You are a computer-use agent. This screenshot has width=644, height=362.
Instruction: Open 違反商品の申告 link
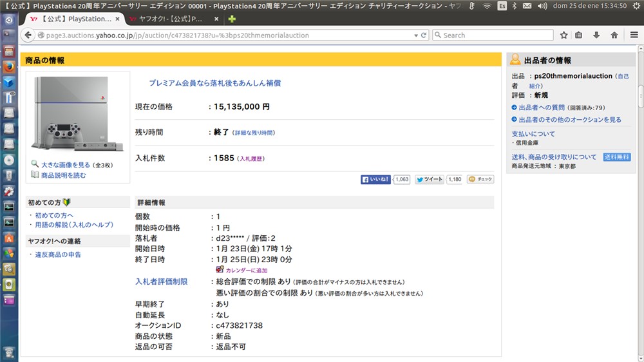coord(58,255)
